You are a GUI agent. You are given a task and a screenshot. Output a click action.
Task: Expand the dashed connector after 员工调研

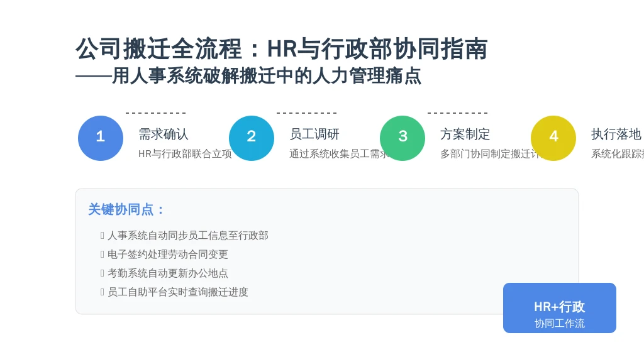[306, 113]
